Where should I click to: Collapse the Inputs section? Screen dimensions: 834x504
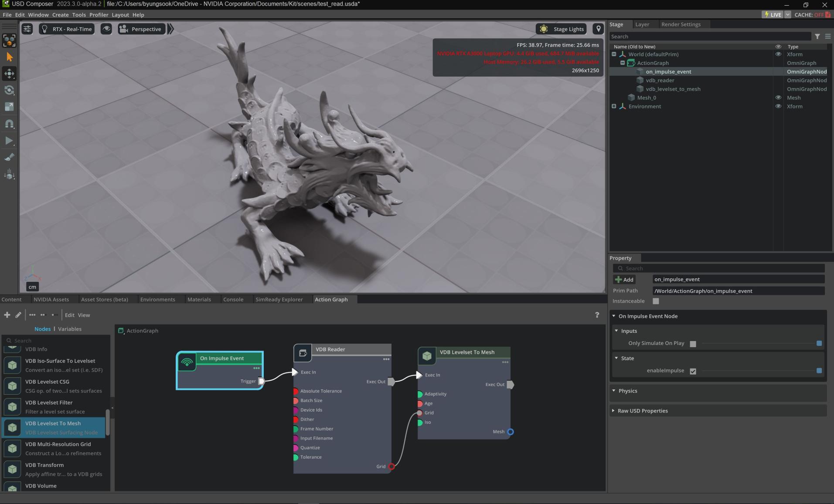point(616,331)
